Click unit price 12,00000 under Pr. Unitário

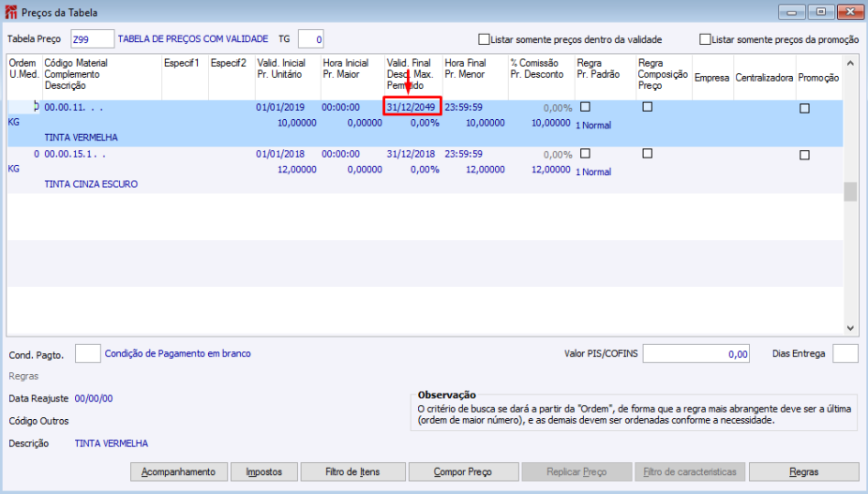297,170
